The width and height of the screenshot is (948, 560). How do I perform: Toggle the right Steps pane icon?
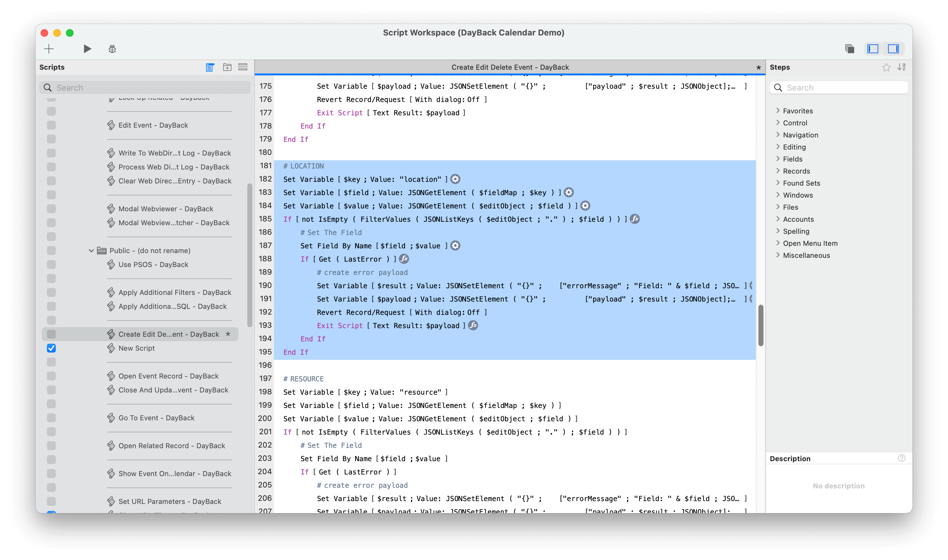(893, 49)
